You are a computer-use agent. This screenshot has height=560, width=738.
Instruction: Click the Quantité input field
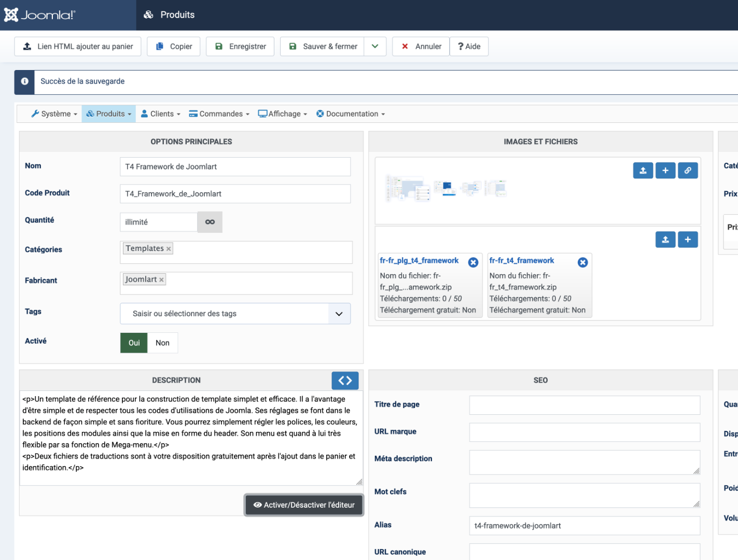(x=159, y=222)
